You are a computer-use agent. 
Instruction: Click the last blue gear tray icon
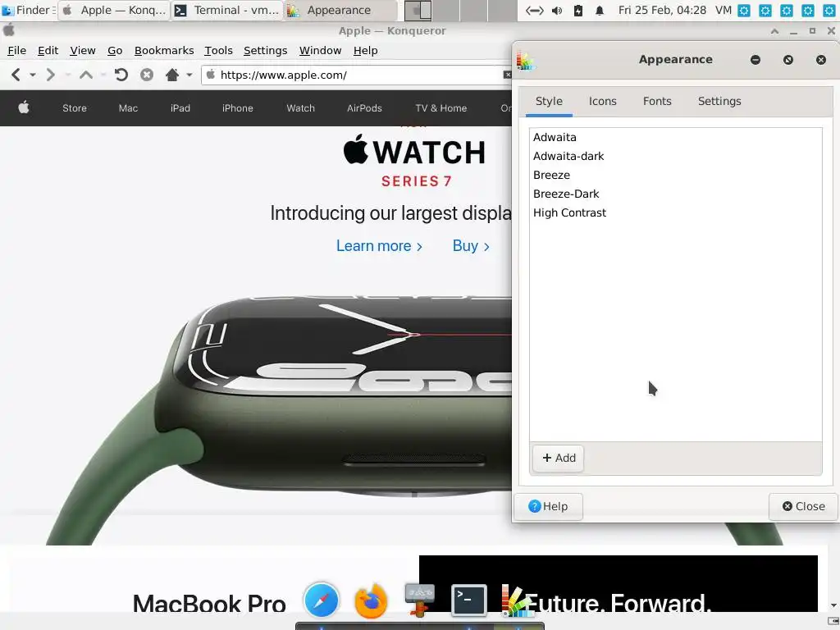coord(829,10)
